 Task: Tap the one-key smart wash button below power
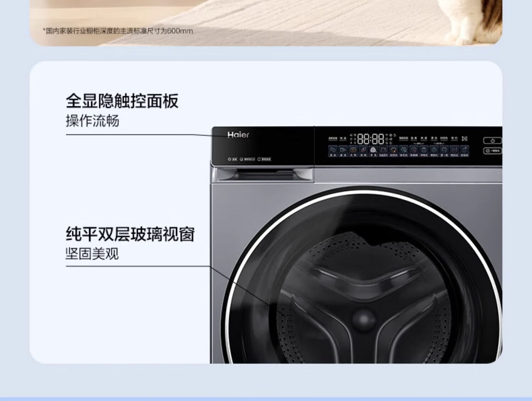(493, 151)
